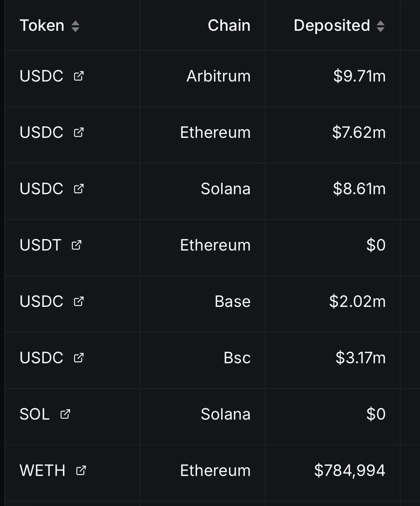Open external link for Arbitrum USDC
Image resolution: width=420 pixels, height=506 pixels.
79,76
